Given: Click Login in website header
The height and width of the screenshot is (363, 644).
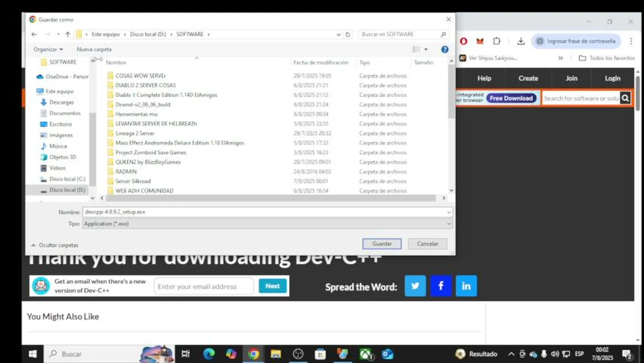Looking at the screenshot, I should (x=612, y=78).
